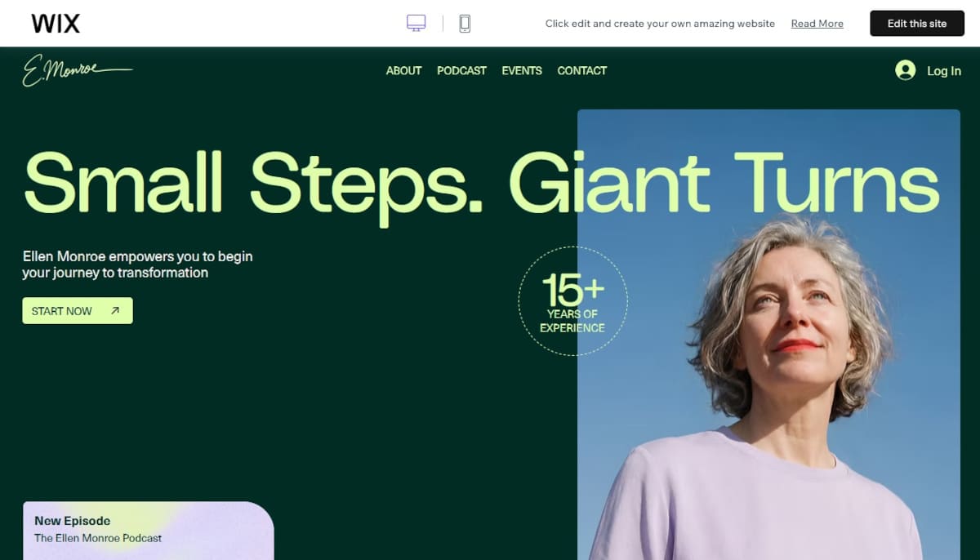Click the E. Monroe signature logo

click(77, 70)
